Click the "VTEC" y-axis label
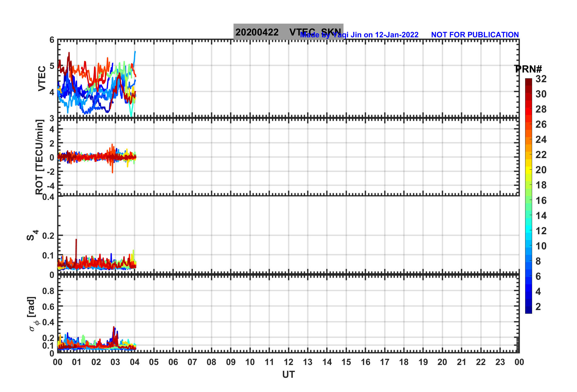Viewport: 577px width, 392px height. 42,78
